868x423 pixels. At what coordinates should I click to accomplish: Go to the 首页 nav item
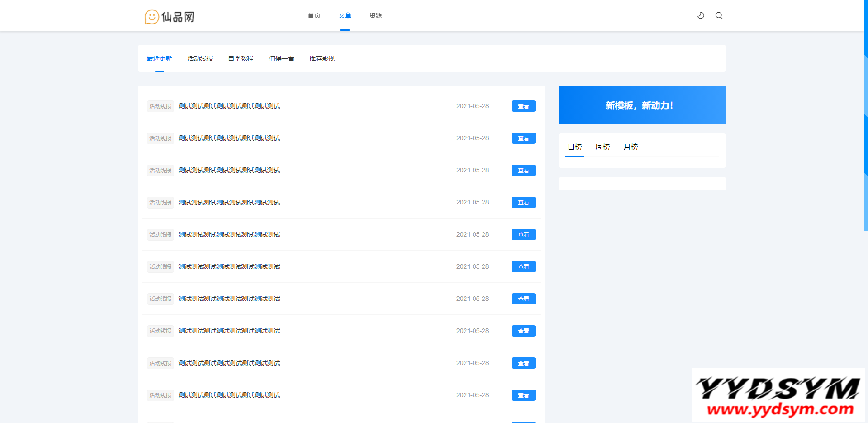pyautogui.click(x=314, y=15)
